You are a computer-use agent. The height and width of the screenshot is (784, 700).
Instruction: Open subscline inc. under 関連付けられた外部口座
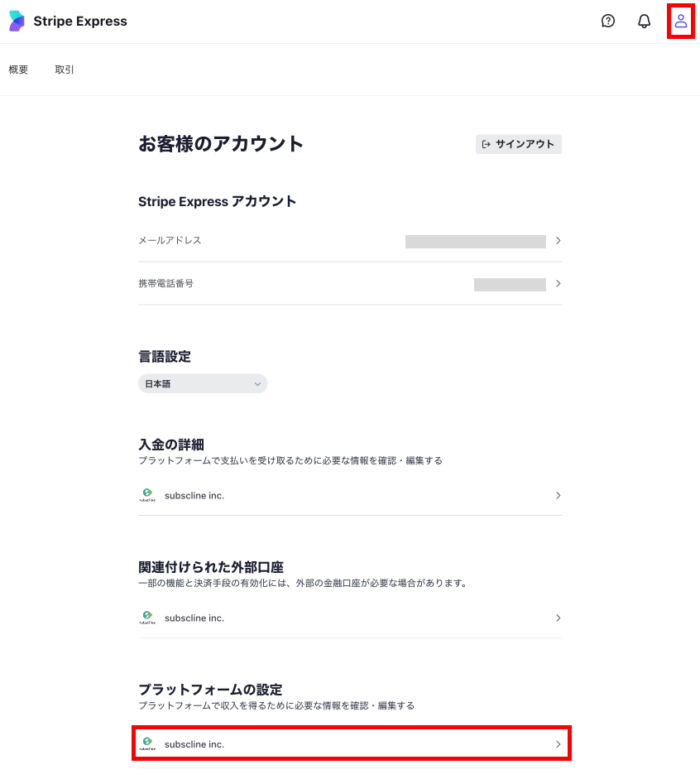click(350, 618)
